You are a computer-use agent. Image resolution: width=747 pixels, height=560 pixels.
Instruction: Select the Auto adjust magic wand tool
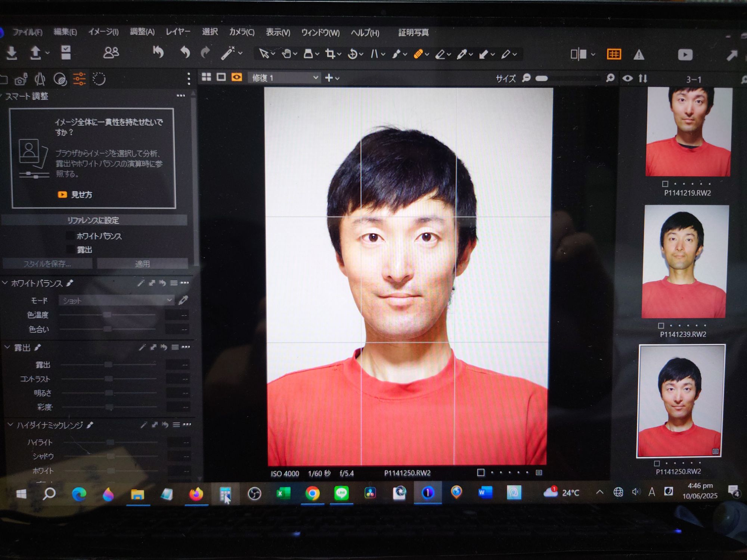[x=227, y=53]
